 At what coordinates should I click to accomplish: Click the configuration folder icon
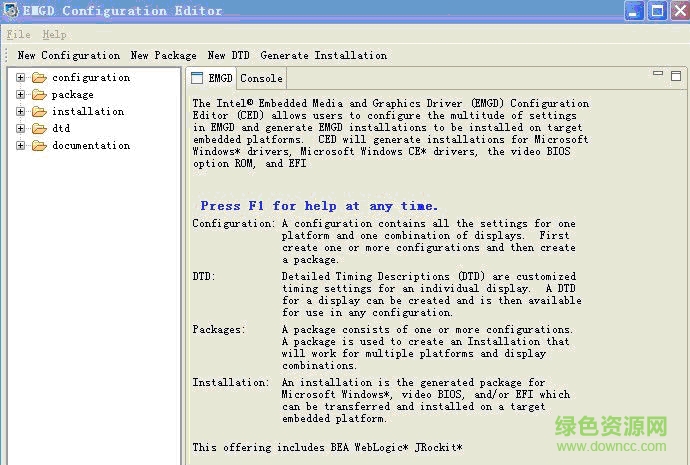tap(39, 78)
